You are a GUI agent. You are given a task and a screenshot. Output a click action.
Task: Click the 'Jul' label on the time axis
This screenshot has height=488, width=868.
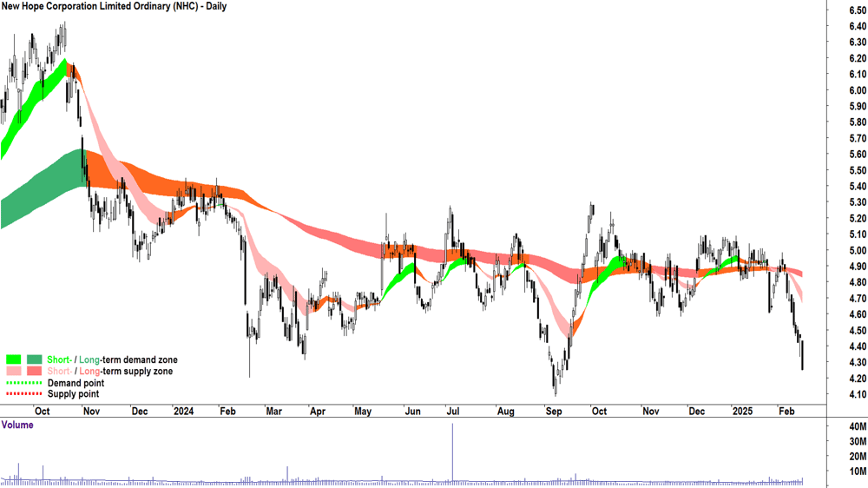click(453, 411)
